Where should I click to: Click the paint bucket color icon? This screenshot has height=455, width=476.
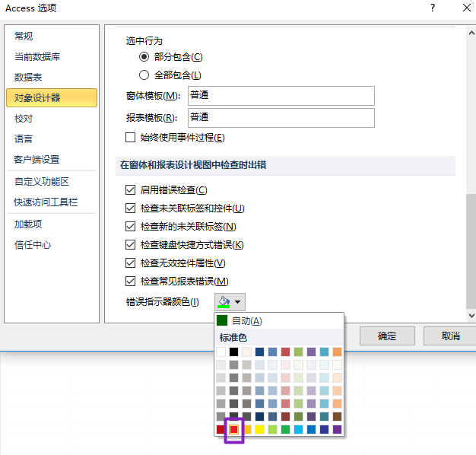[224, 302]
